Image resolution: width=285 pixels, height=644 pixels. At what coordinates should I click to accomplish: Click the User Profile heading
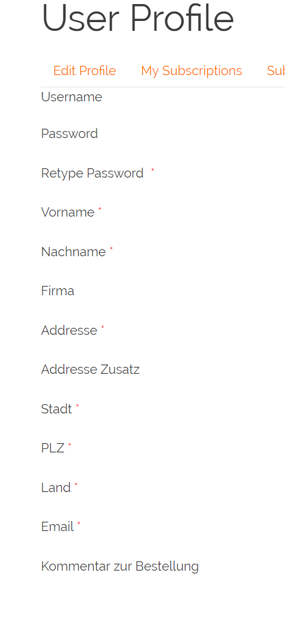138,18
